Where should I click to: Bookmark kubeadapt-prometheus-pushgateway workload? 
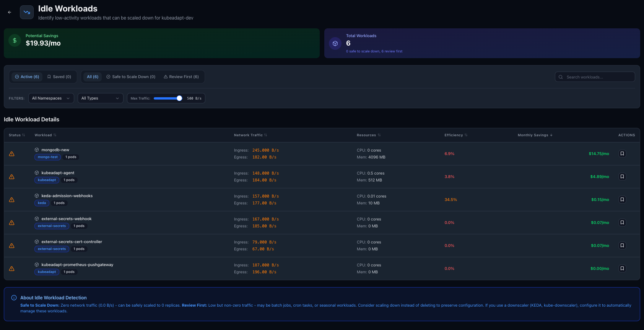pyautogui.click(x=622, y=268)
